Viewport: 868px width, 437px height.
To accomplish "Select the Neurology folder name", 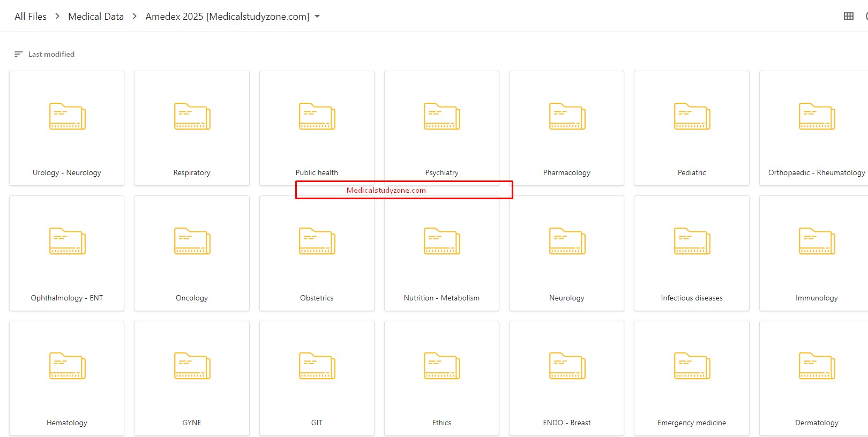I will pos(567,298).
